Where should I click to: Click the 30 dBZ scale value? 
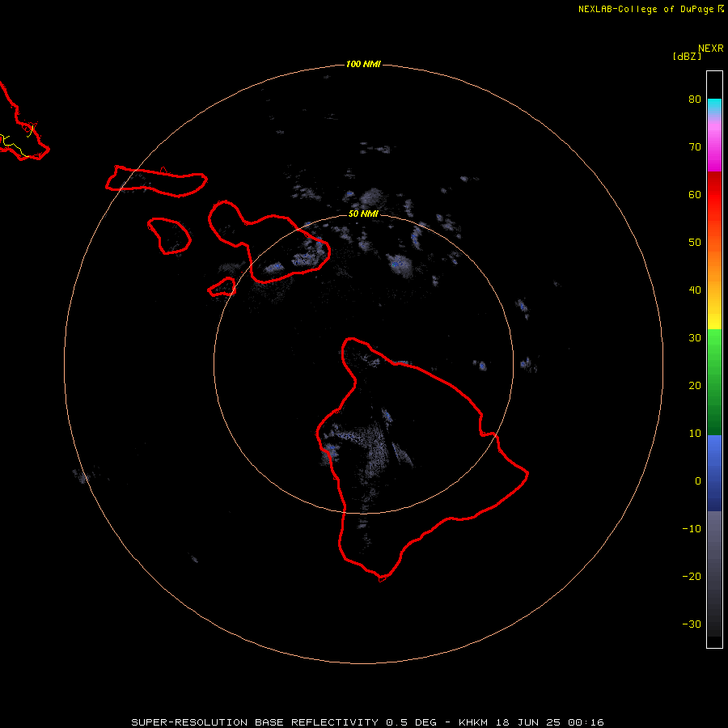[695, 337]
